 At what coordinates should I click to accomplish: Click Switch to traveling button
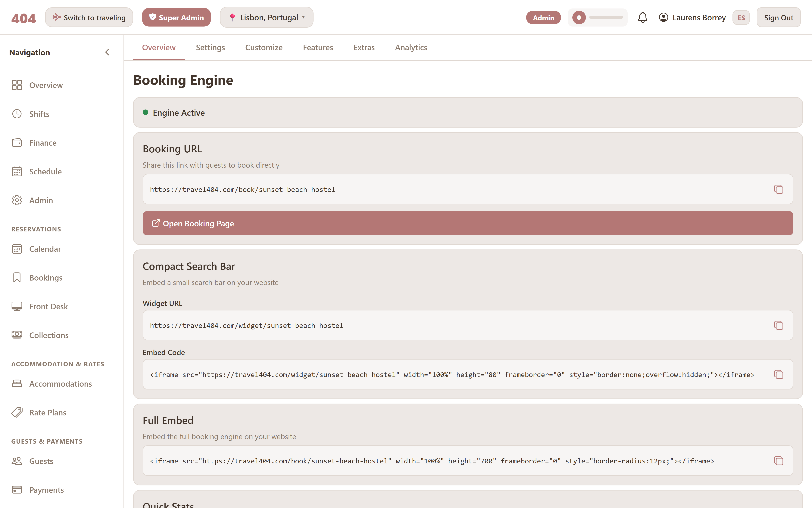(89, 17)
